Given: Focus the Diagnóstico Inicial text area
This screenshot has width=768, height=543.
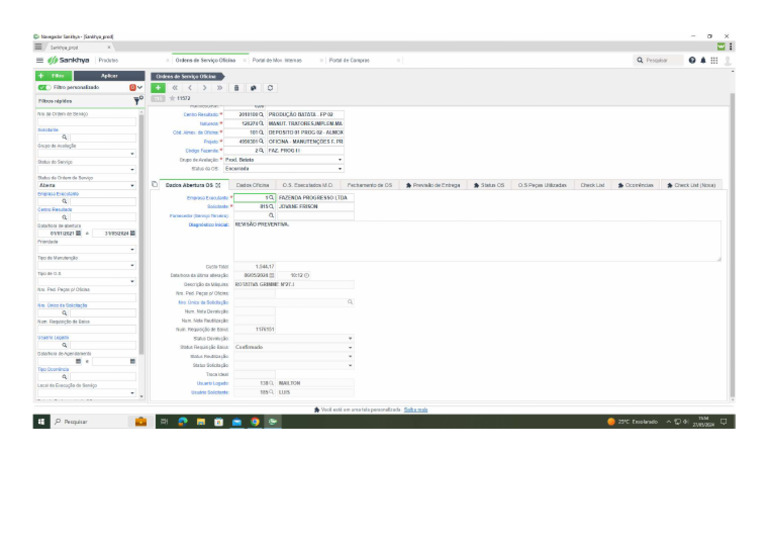Looking at the screenshot, I should coord(477,241).
